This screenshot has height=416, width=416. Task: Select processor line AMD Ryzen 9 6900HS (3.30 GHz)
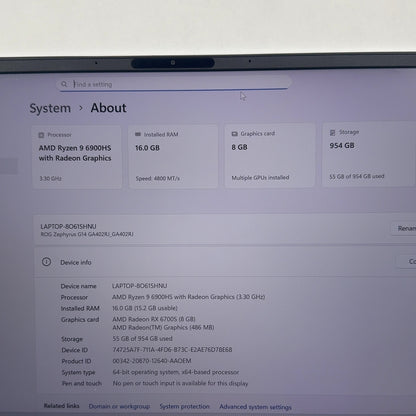pos(189,297)
